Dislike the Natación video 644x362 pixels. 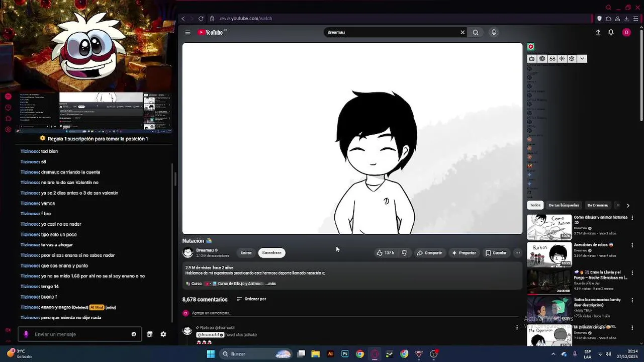click(405, 253)
